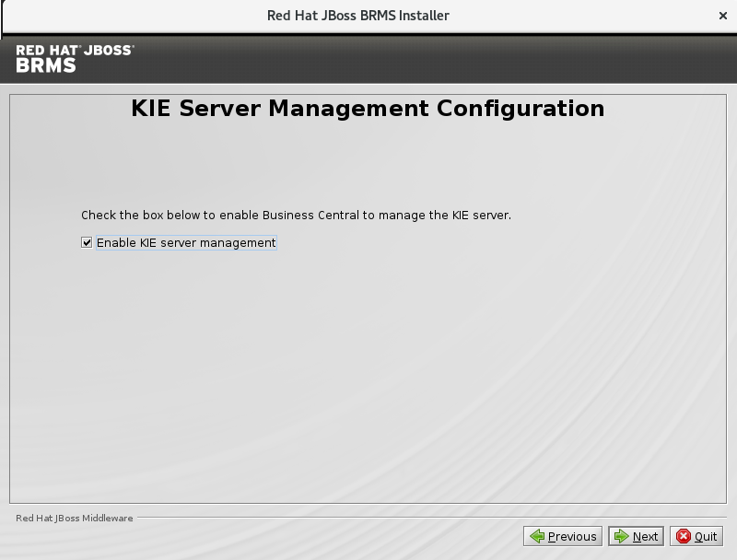This screenshot has height=560, width=737.
Task: Click the Red Hat JBoss BRMS logo
Action: click(x=75, y=59)
